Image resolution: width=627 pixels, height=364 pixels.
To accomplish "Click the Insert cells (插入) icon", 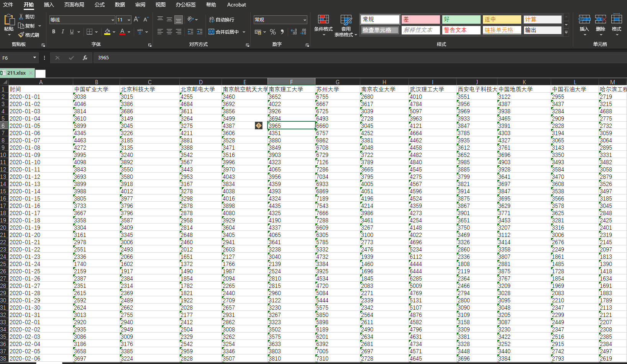I will pyautogui.click(x=584, y=19).
